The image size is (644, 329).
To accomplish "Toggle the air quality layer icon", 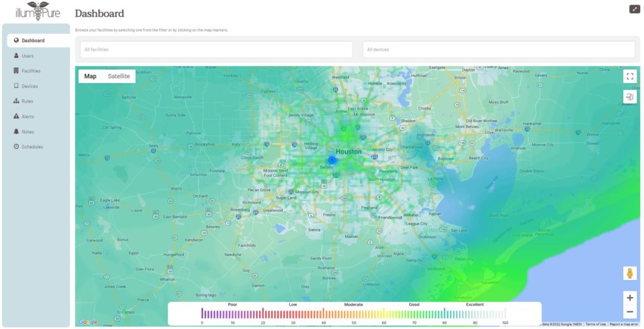I will (x=630, y=96).
